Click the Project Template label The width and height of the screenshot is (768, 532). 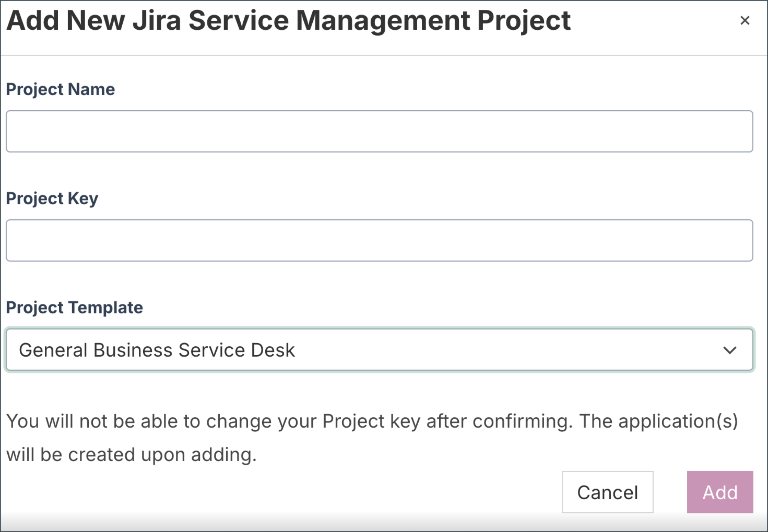pyautogui.click(x=74, y=307)
